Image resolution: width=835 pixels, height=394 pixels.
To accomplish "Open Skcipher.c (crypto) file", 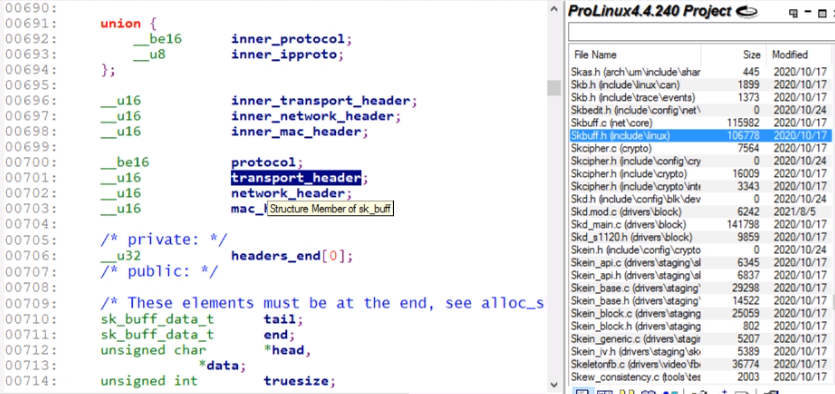I will tap(700, 149).
